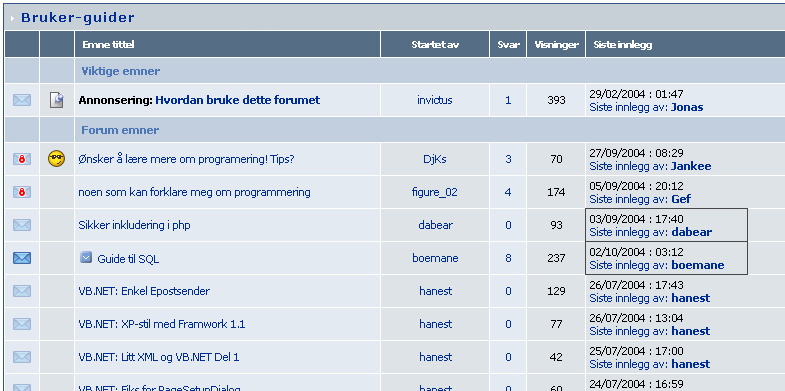Open topic Ønsker å lære mere om programering
Screen dimensions: 785x391
pos(186,159)
